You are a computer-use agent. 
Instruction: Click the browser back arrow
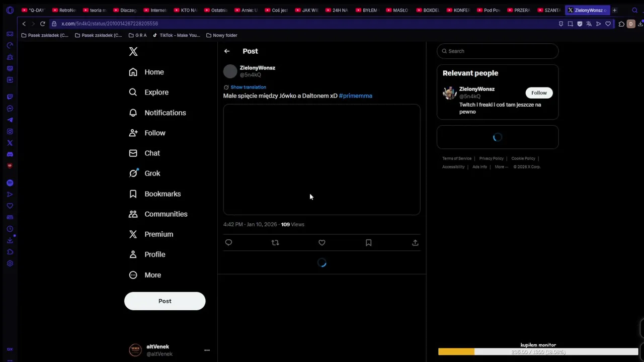coord(24,24)
